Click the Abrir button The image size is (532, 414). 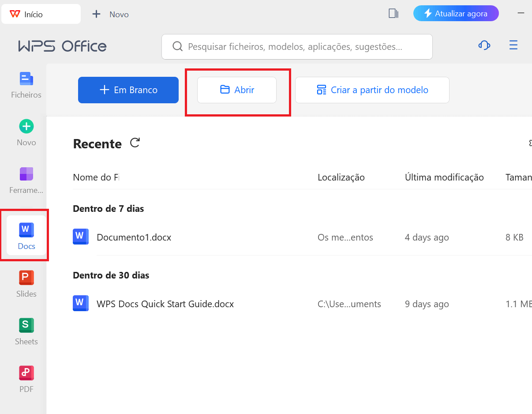point(236,90)
